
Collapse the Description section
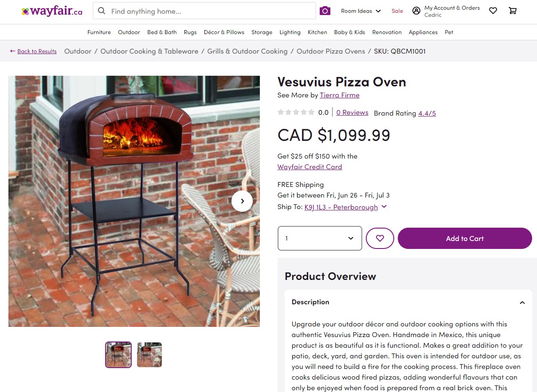click(x=522, y=303)
